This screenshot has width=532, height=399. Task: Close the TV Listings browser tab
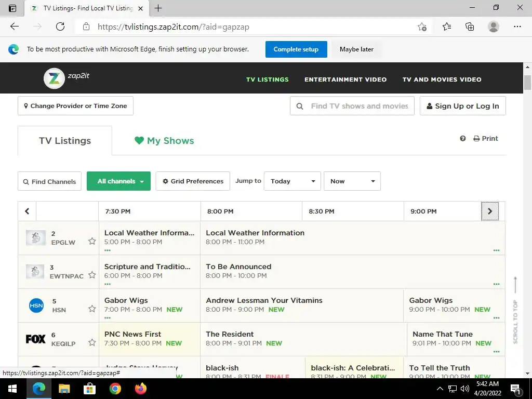click(140, 8)
